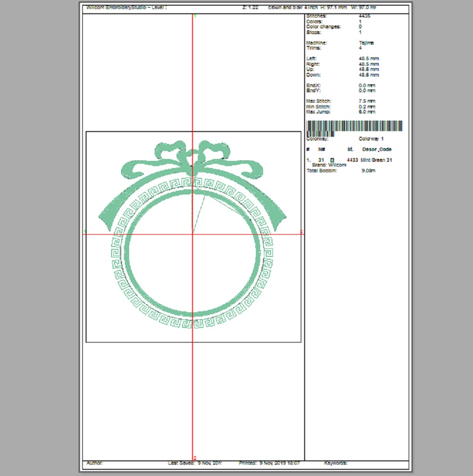This screenshot has height=476, width=473.
Task: Click marker 1 atop the vertical red line
Action: point(195,17)
